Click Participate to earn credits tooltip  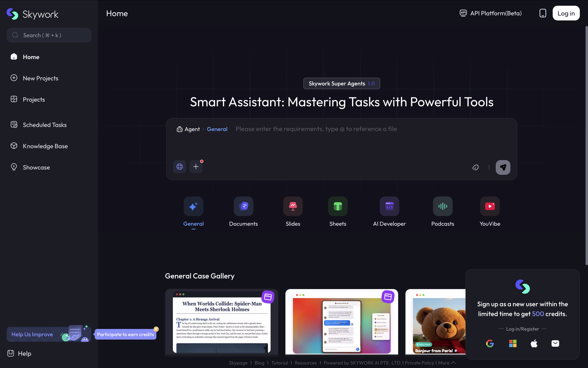[125, 334]
